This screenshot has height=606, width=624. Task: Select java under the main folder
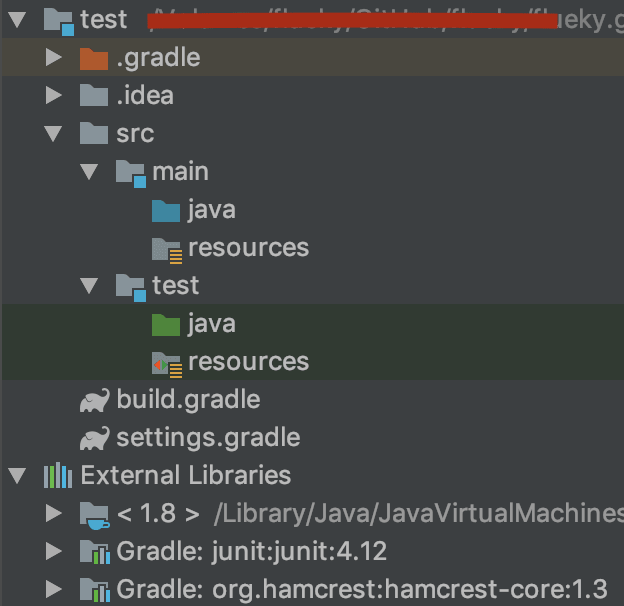[x=212, y=210]
